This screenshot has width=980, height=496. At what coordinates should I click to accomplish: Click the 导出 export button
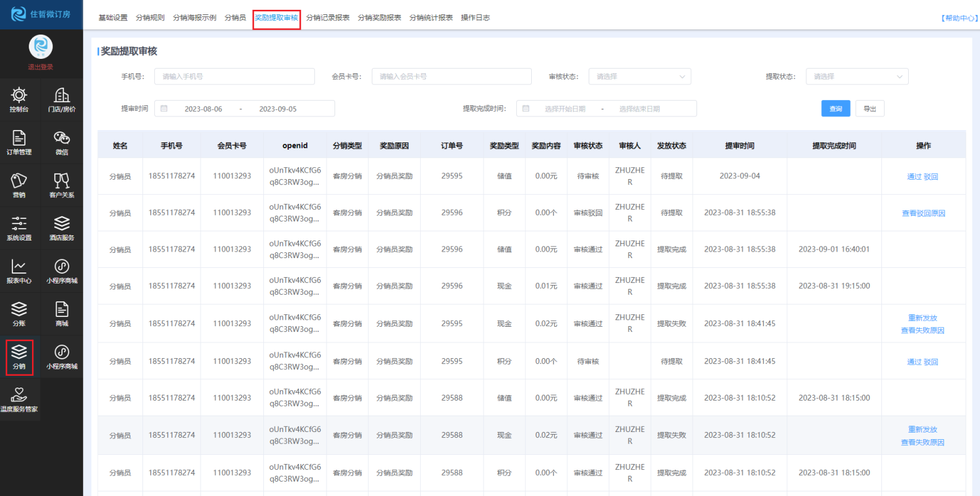point(870,108)
